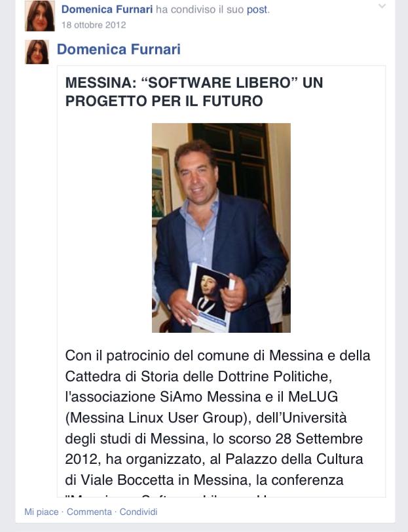
Task: Click the 'ha condiviso il suo' text
Action: (x=200, y=9)
